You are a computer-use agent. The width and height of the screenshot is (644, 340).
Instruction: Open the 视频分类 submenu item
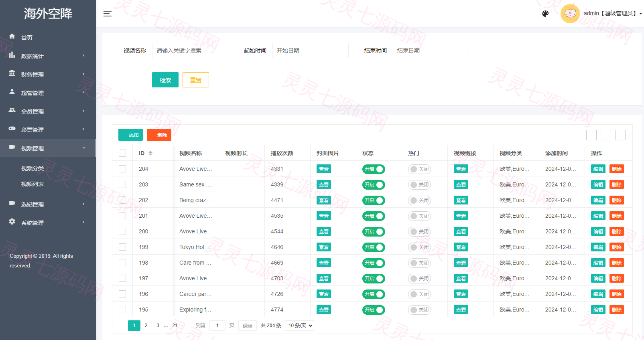pyautogui.click(x=33, y=168)
